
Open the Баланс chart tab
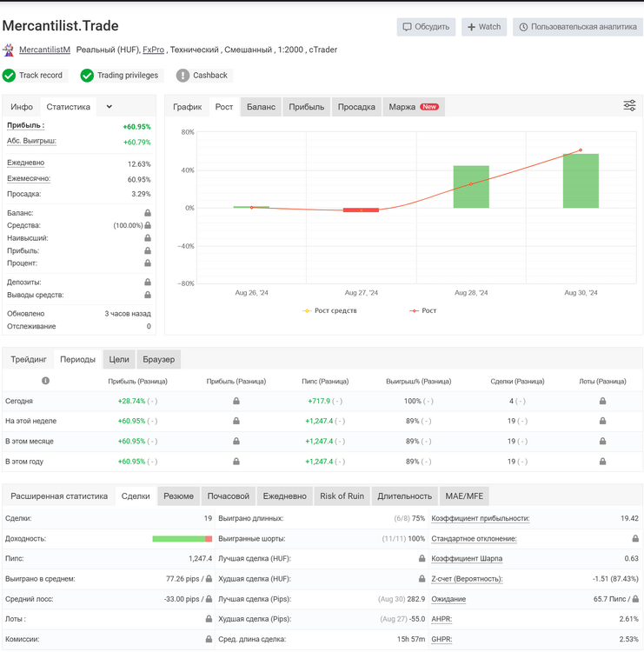click(x=261, y=107)
